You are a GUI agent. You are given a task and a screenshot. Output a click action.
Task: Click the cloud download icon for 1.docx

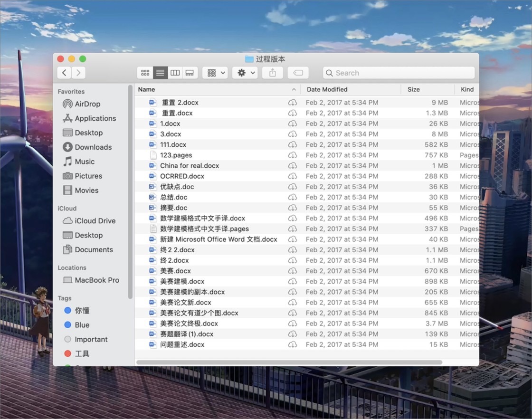click(x=293, y=124)
